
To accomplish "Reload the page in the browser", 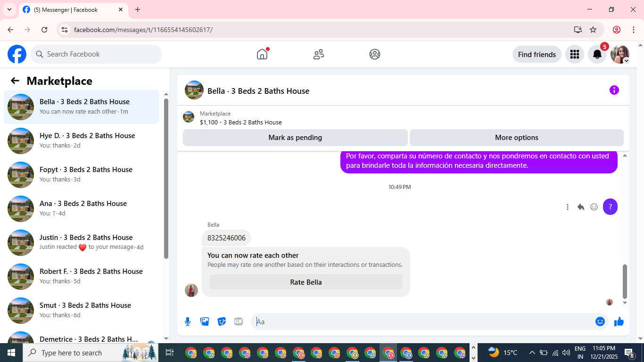I will [x=44, y=30].
